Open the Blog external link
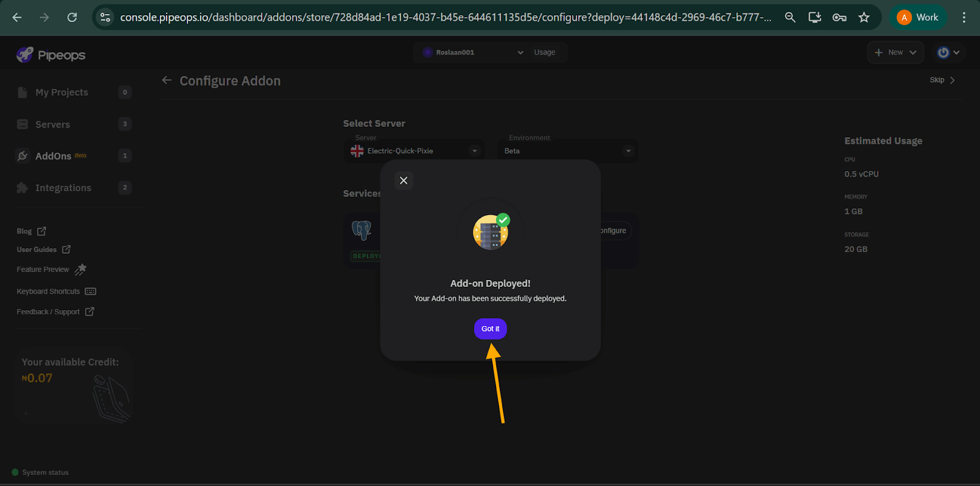This screenshot has width=980, height=486. [31, 231]
